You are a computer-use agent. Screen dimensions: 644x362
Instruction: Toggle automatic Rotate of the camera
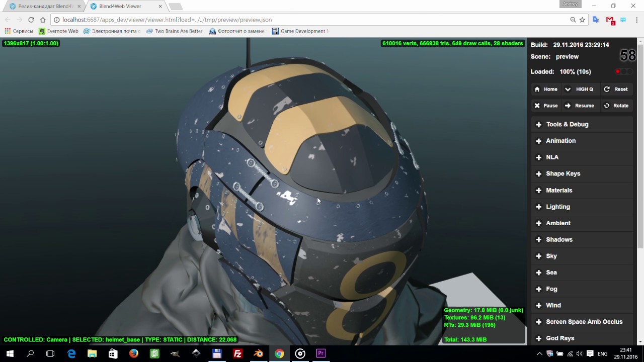[616, 106]
